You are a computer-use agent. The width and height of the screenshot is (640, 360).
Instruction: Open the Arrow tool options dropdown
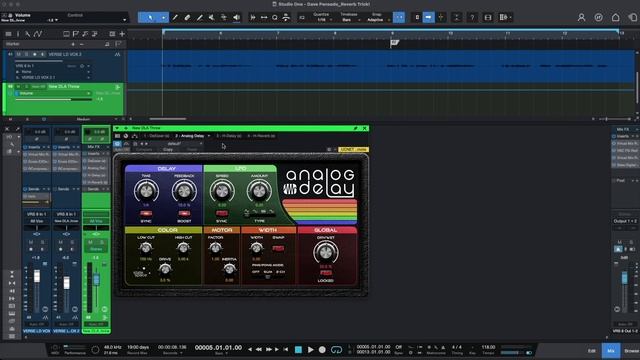coord(164,18)
